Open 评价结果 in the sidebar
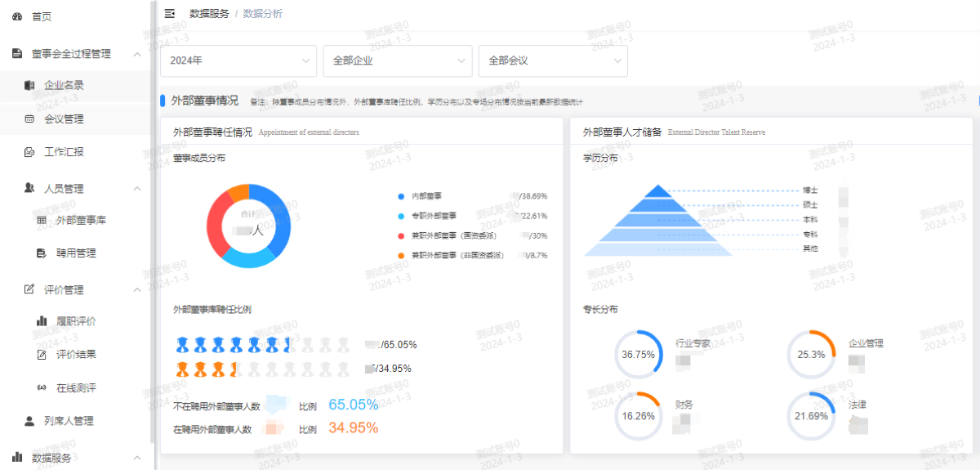Screen dimensions: 980x470 [76, 355]
